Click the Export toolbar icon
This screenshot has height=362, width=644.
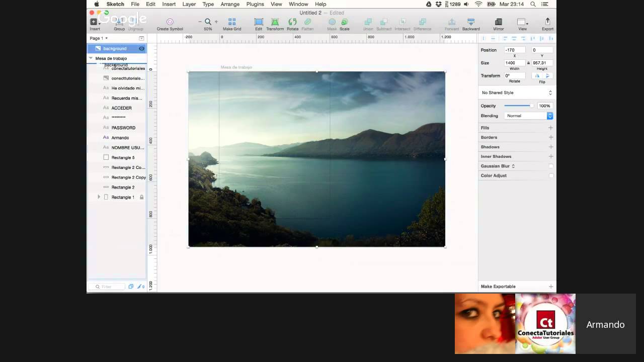pyautogui.click(x=547, y=22)
